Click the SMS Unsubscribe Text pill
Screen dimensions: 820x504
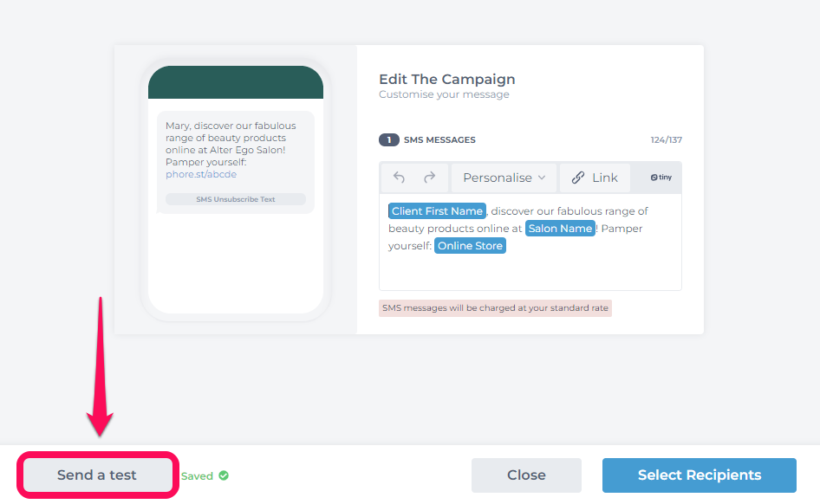[x=235, y=199]
